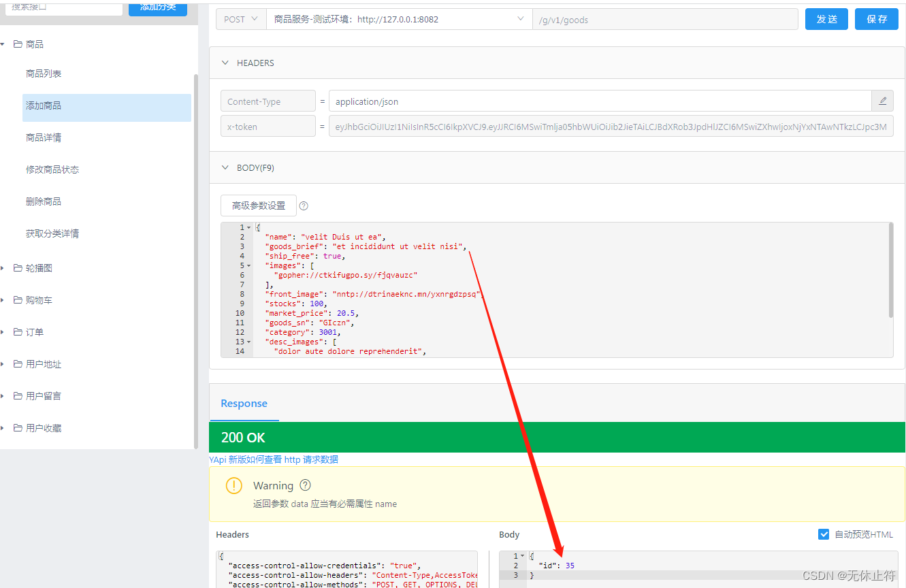This screenshot has width=906, height=588.
Task: Click the "stocks": 100 line
Action: (296, 304)
